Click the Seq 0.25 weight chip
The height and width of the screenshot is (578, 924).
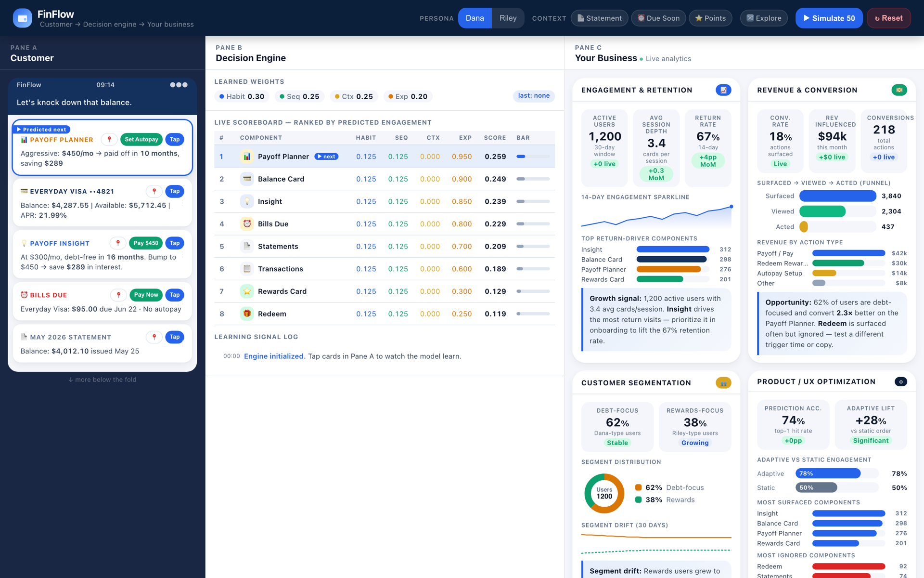tap(299, 96)
